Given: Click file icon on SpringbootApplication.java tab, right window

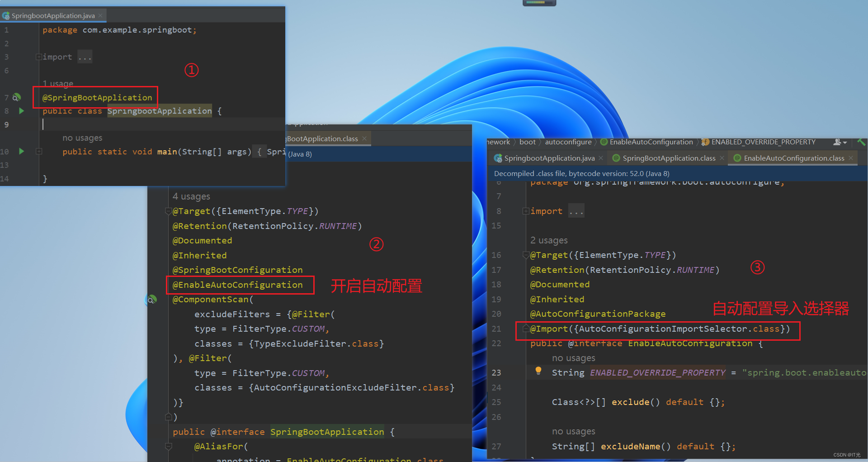Looking at the screenshot, I should pos(498,158).
